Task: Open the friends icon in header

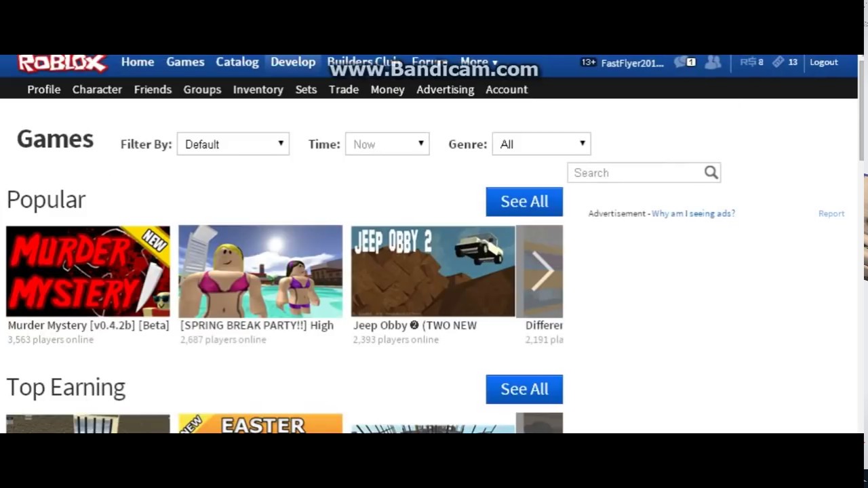Action: pos(713,62)
